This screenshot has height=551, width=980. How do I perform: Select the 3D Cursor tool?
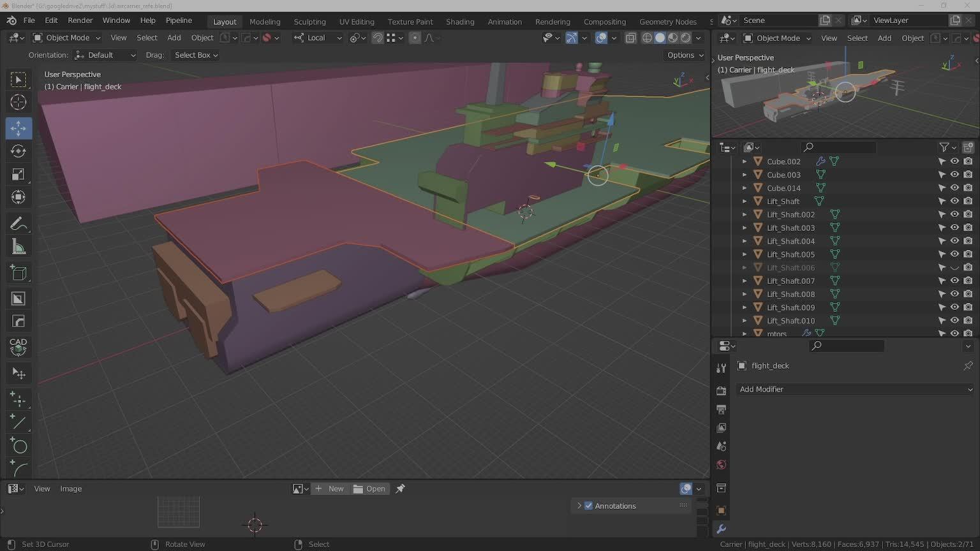[19, 102]
